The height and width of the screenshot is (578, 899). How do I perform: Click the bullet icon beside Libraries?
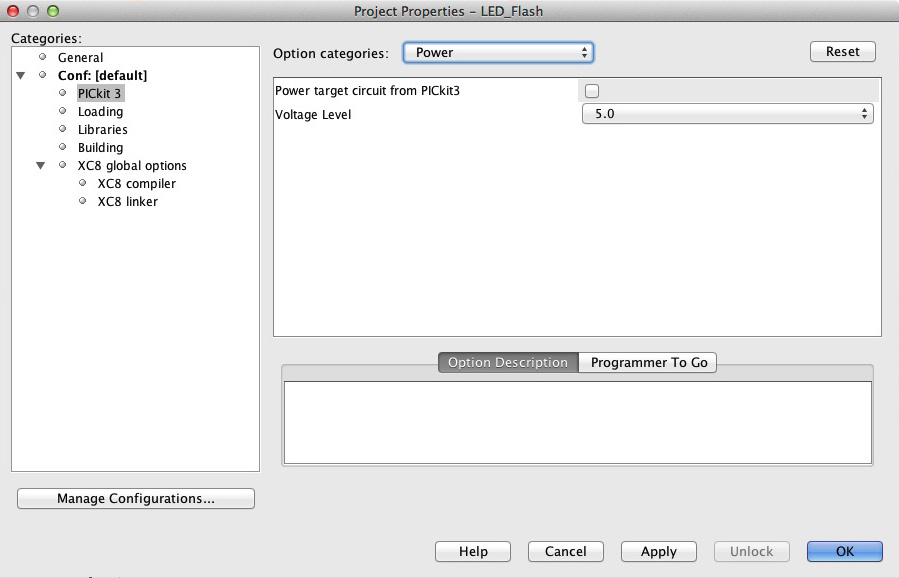pos(62,129)
